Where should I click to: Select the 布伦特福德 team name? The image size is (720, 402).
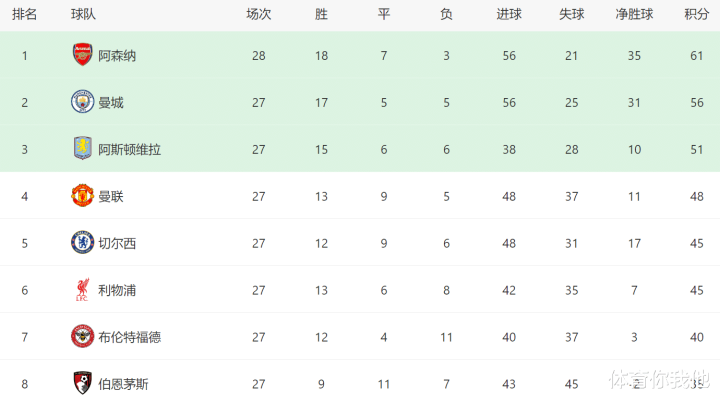point(130,338)
